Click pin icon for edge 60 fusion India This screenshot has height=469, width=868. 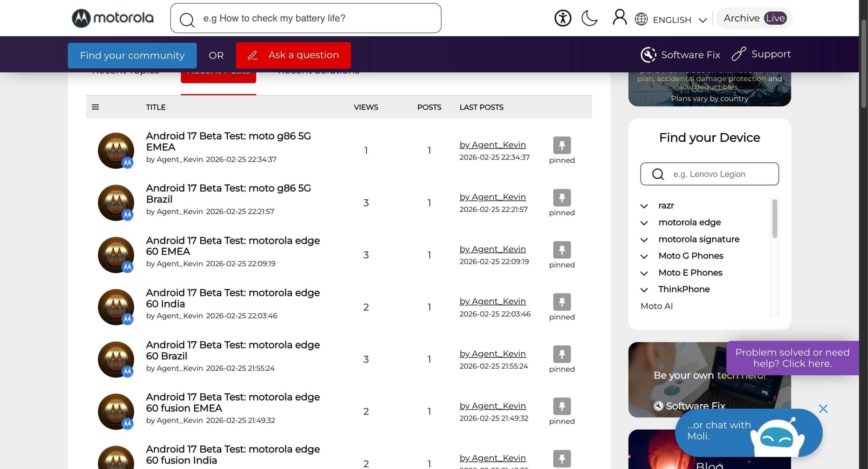(x=562, y=459)
